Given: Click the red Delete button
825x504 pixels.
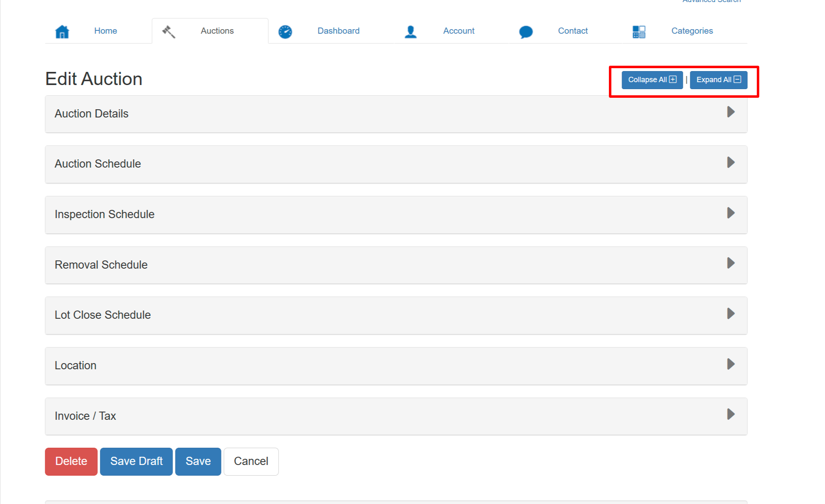Looking at the screenshot, I should click(x=71, y=461).
